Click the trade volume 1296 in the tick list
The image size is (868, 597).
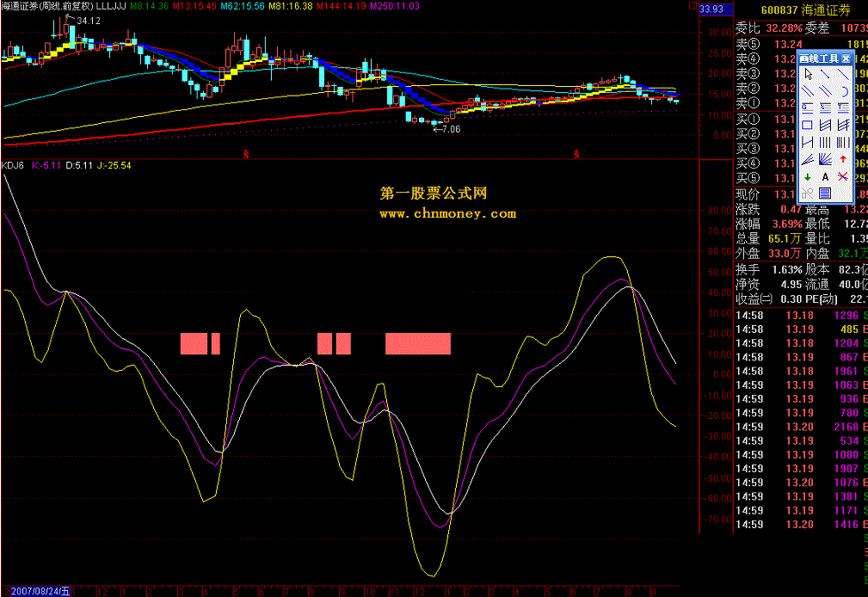point(846,315)
